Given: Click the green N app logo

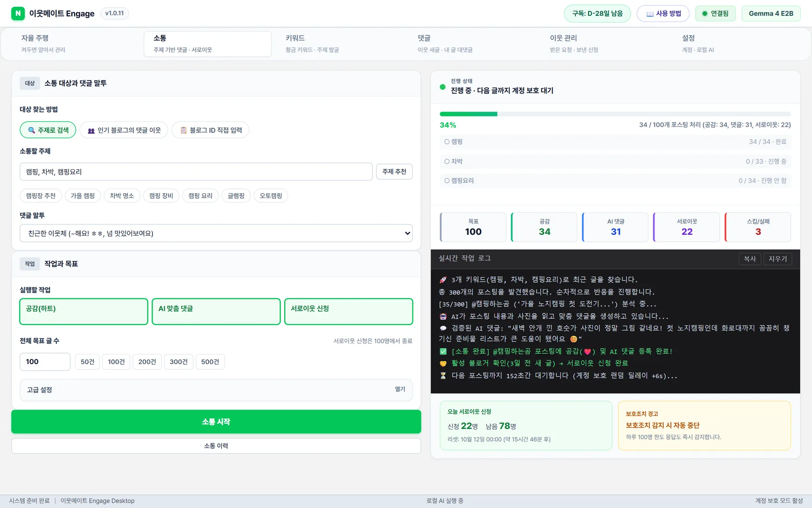Looking at the screenshot, I should 18,14.
